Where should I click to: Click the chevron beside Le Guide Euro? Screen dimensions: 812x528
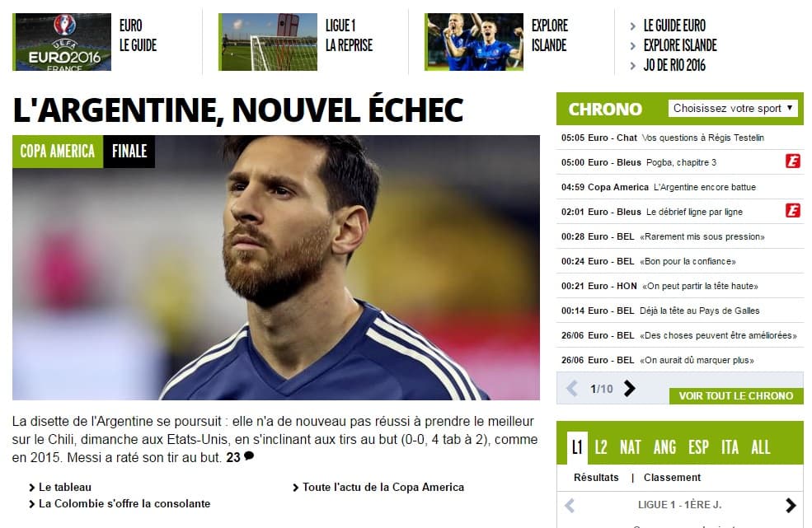click(x=633, y=26)
